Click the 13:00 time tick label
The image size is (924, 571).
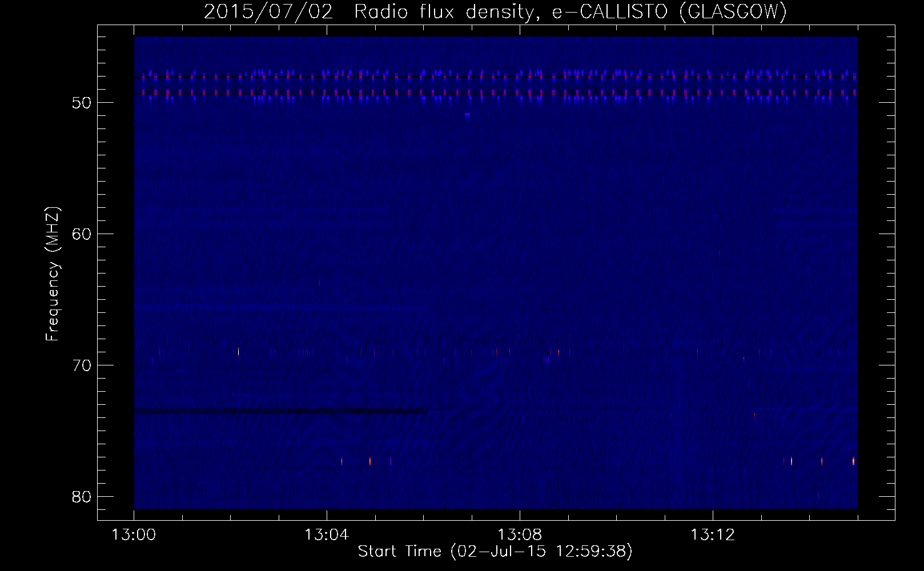(x=134, y=535)
